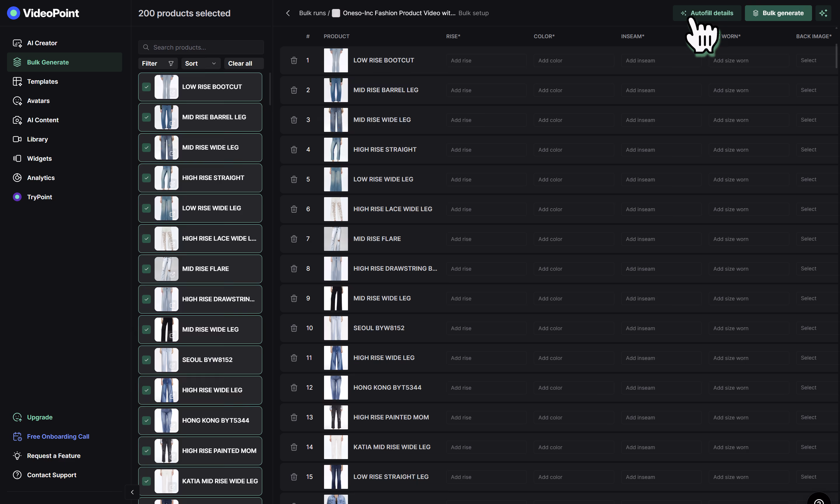The image size is (840, 504).
Task: Remove row 4 HIGH RISE STRAIGHT via trash
Action: tap(294, 149)
